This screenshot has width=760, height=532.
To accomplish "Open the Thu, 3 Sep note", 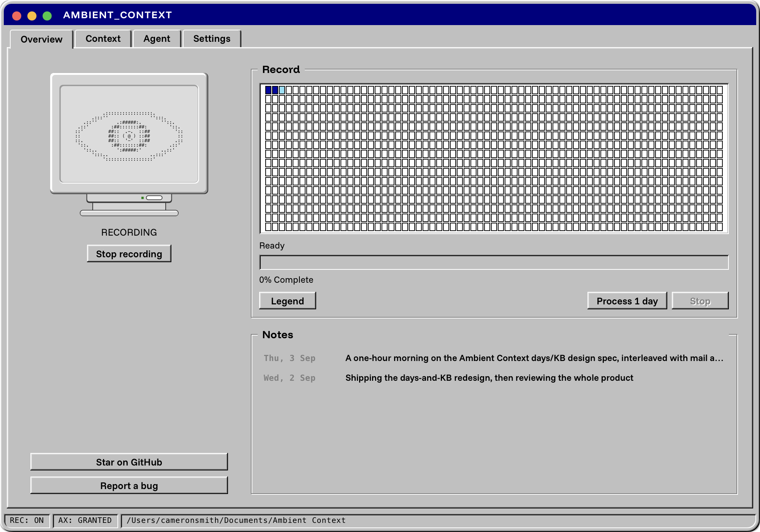I will [494, 358].
